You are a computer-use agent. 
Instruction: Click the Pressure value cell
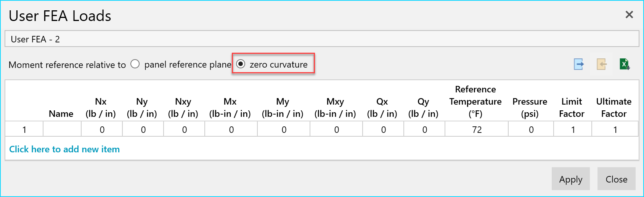tap(531, 129)
